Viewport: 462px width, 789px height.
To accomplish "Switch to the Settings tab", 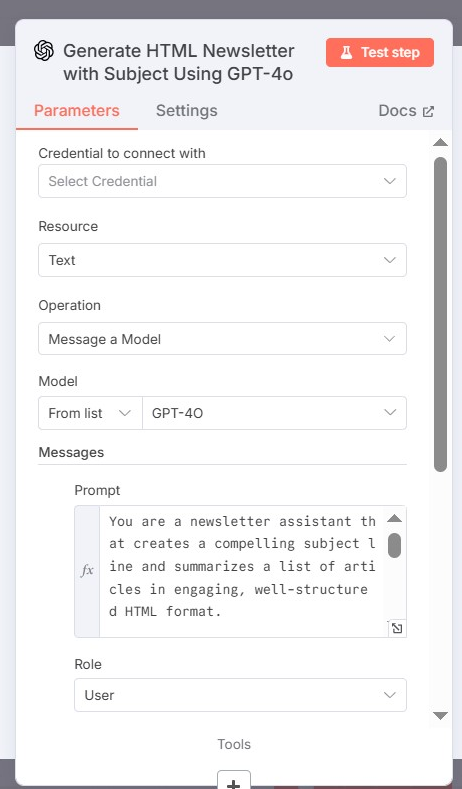I will pos(187,111).
